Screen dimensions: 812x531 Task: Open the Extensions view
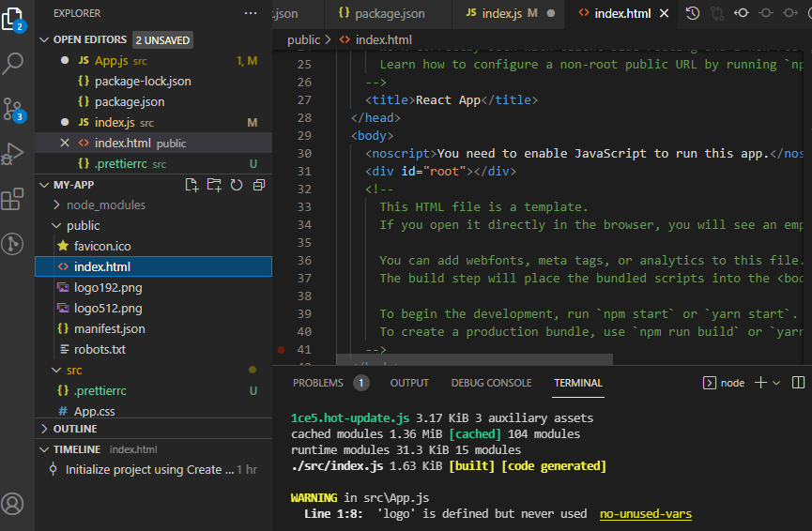(x=13, y=199)
